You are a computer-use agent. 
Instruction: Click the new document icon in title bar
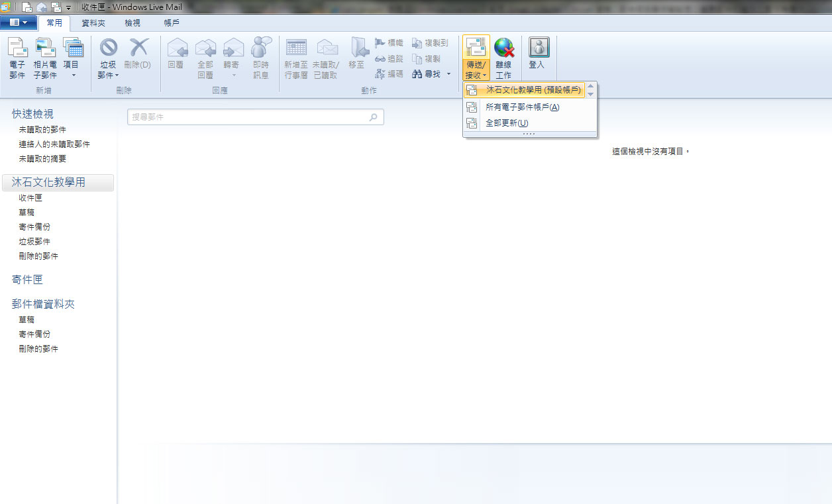coord(26,7)
